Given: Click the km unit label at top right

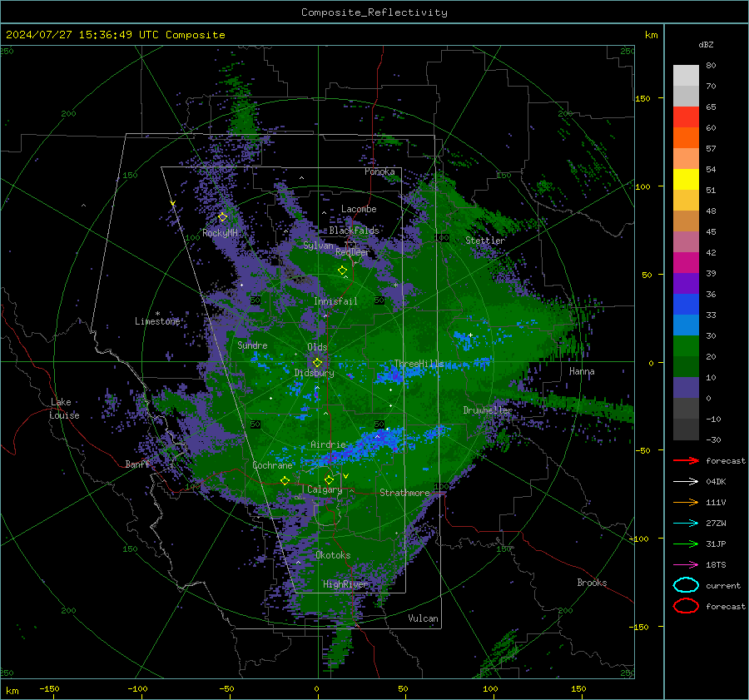Looking at the screenshot, I should tap(651, 35).
